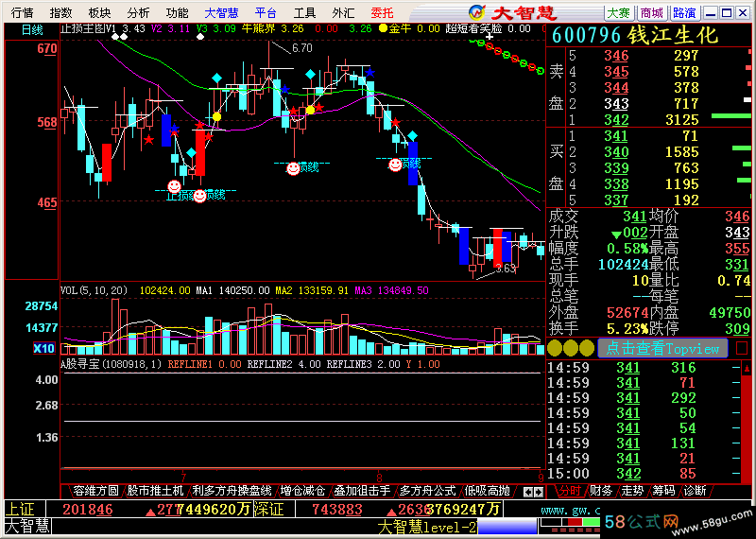Image resolution: width=756 pixels, height=539 pixels.
Task: Switch to the 利多方舟操盘线 indicator tab
Action: tap(232, 491)
